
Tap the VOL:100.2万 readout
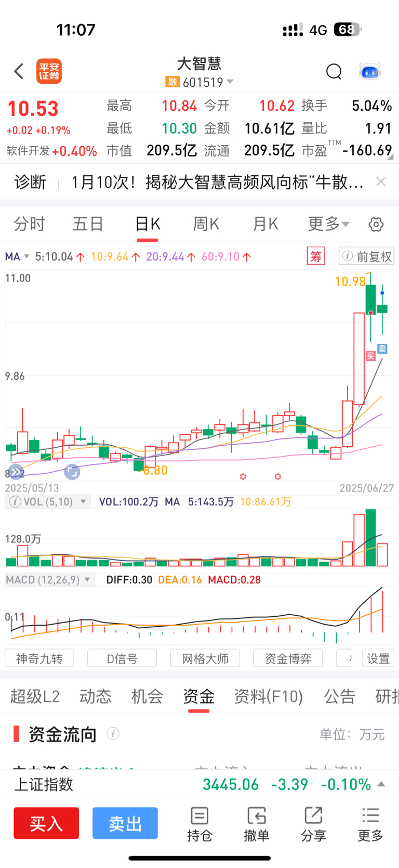coord(128,502)
